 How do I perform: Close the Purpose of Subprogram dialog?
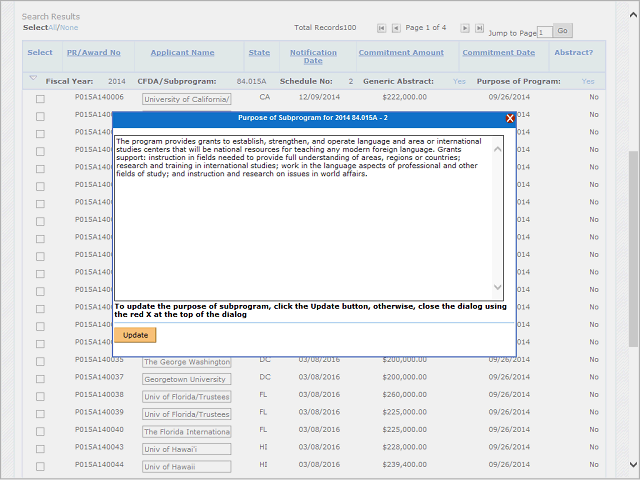[x=510, y=118]
